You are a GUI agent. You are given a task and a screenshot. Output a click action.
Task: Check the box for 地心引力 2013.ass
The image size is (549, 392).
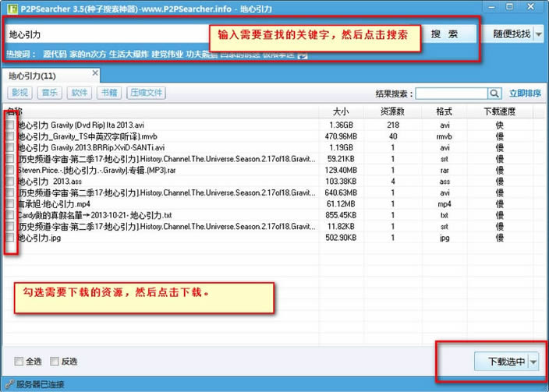(10, 182)
